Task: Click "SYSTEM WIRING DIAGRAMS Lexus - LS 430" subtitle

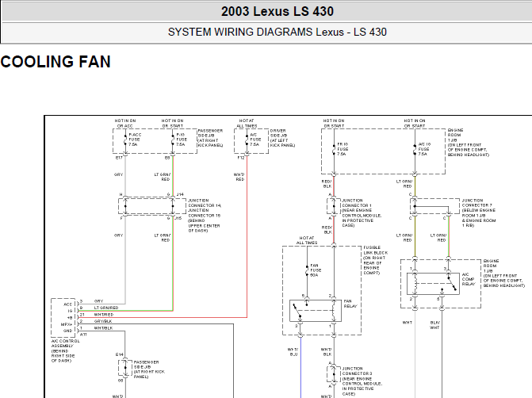Action: pos(277,32)
